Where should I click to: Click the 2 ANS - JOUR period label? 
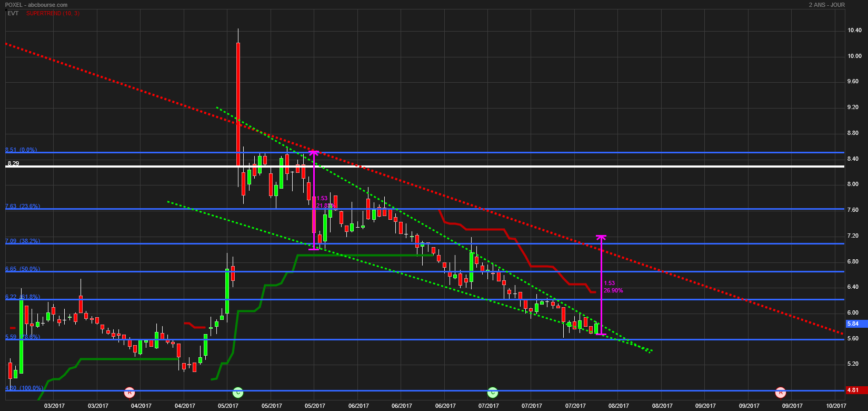[827, 5]
